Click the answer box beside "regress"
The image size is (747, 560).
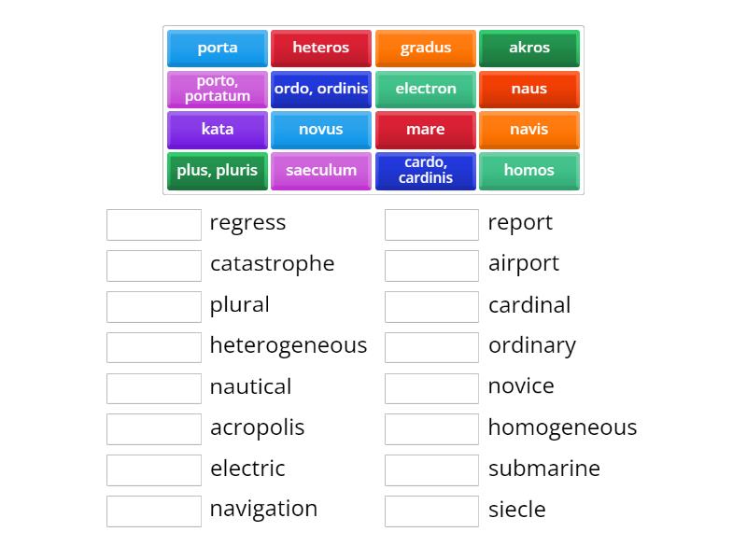click(x=154, y=224)
